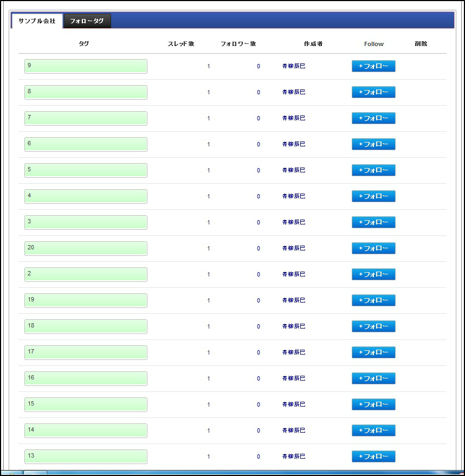Switch to the フォロータグ tab

coord(87,21)
